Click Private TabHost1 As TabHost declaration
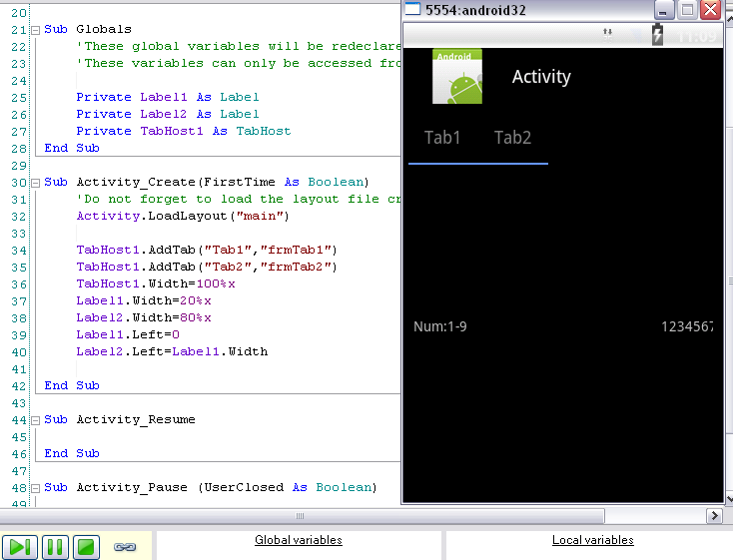The width and height of the screenshot is (733, 560). [184, 131]
